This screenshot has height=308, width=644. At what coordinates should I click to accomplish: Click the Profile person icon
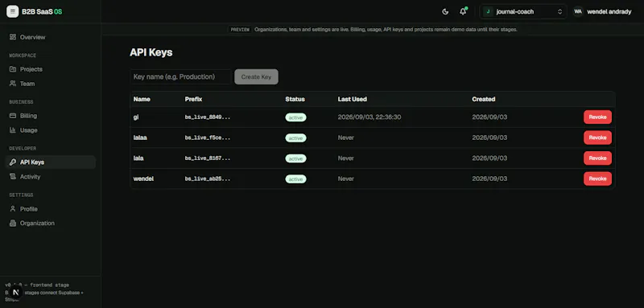(13, 209)
